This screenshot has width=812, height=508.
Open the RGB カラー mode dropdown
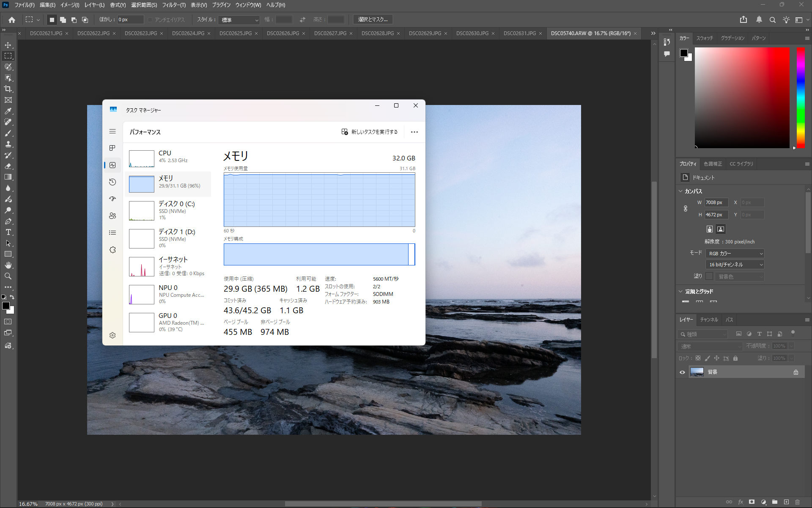point(735,254)
